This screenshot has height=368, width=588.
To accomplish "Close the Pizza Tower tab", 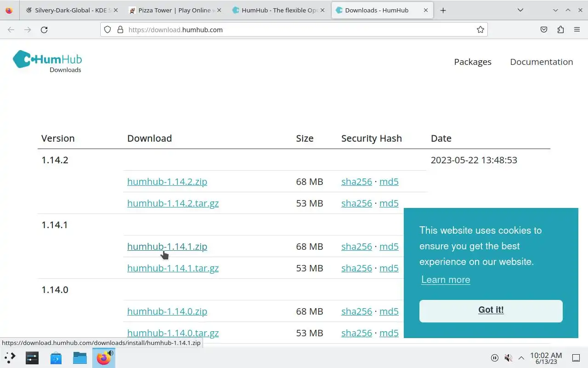I will click(x=219, y=10).
